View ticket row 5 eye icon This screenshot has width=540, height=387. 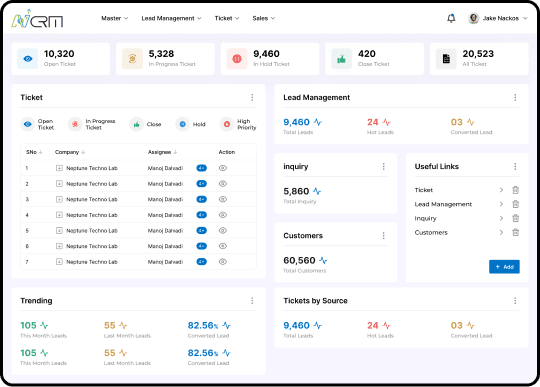coord(223,230)
